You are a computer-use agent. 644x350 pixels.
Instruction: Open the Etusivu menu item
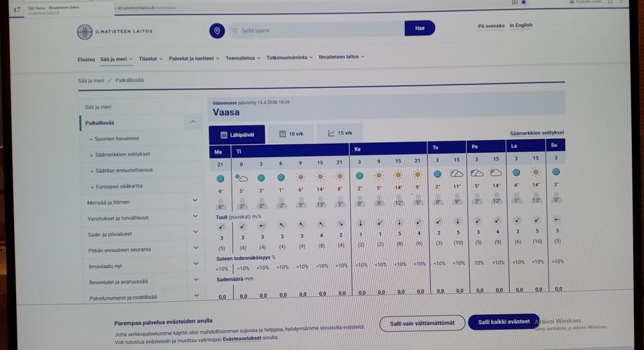coord(86,60)
